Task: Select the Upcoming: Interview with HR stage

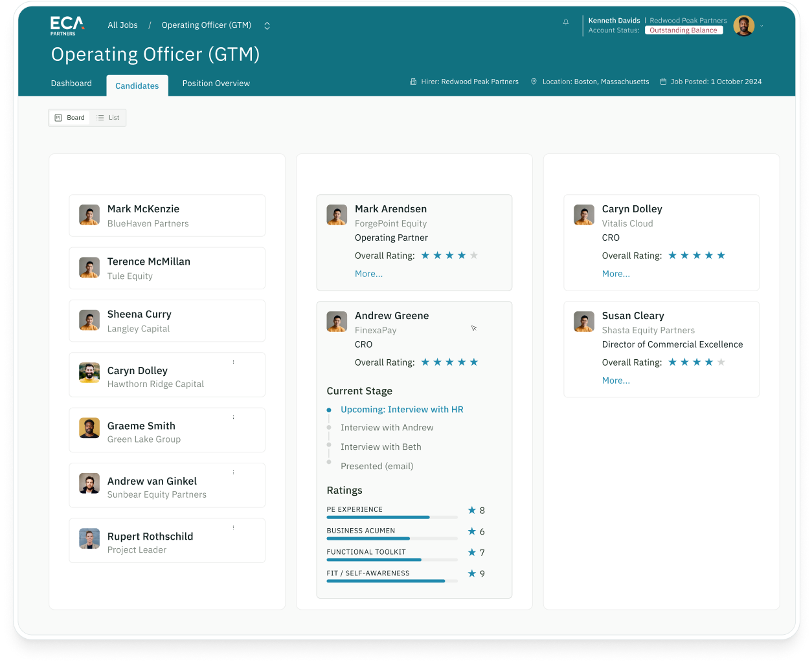Action: click(x=402, y=409)
